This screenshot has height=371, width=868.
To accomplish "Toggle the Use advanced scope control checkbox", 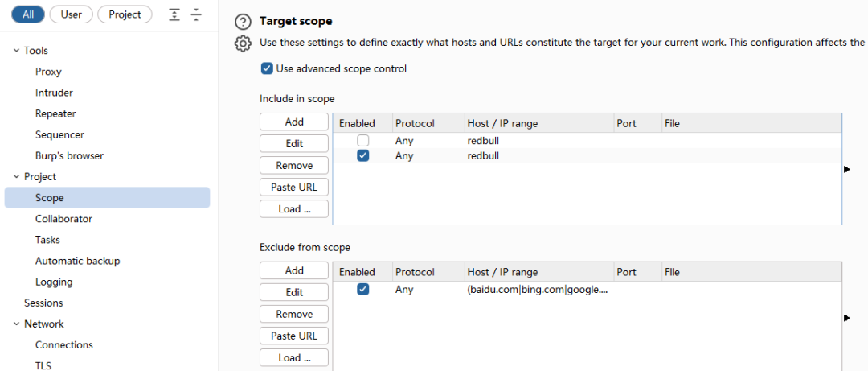I will point(267,68).
